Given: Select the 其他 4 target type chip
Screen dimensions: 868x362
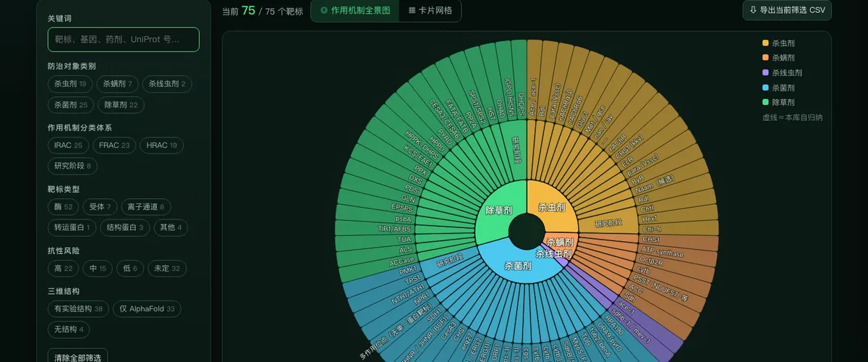Looking at the screenshot, I should point(172,227).
